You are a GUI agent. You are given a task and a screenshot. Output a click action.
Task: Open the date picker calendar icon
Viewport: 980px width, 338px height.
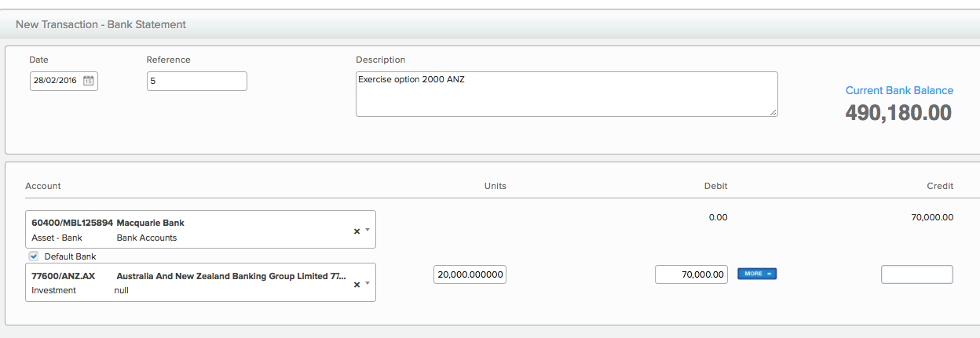89,81
